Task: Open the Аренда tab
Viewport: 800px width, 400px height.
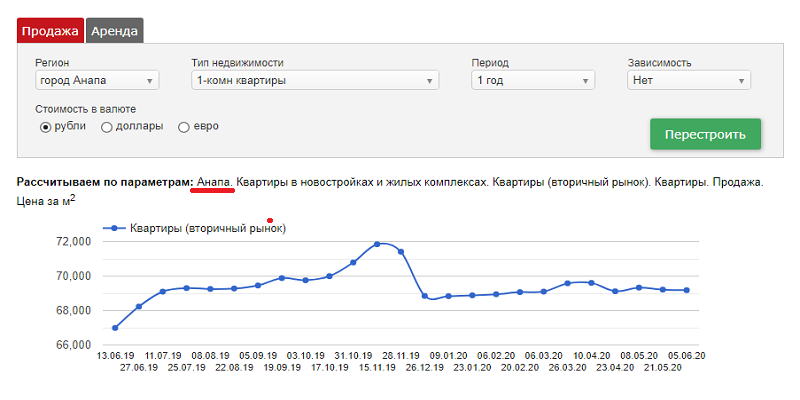Action: pyautogui.click(x=115, y=31)
